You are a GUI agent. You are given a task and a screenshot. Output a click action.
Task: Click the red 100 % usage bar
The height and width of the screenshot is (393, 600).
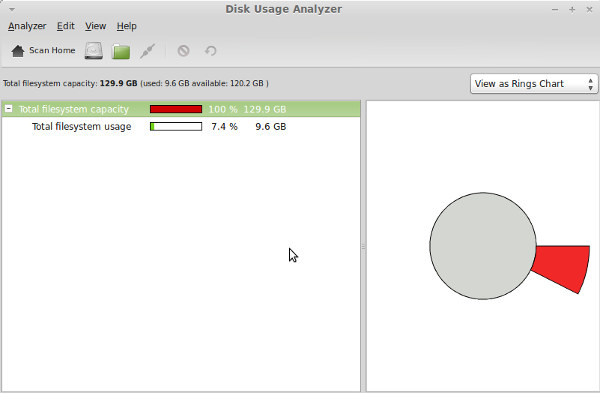click(x=176, y=109)
